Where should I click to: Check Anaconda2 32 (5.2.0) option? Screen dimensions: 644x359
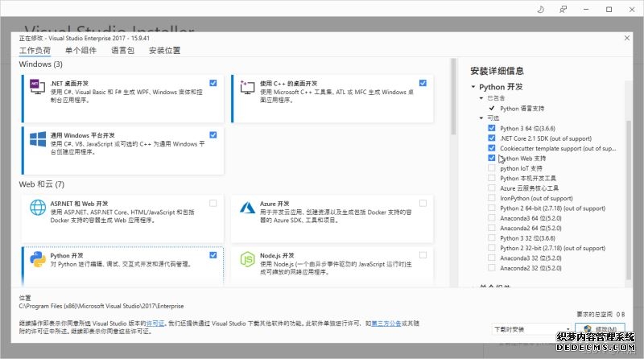coord(491,267)
